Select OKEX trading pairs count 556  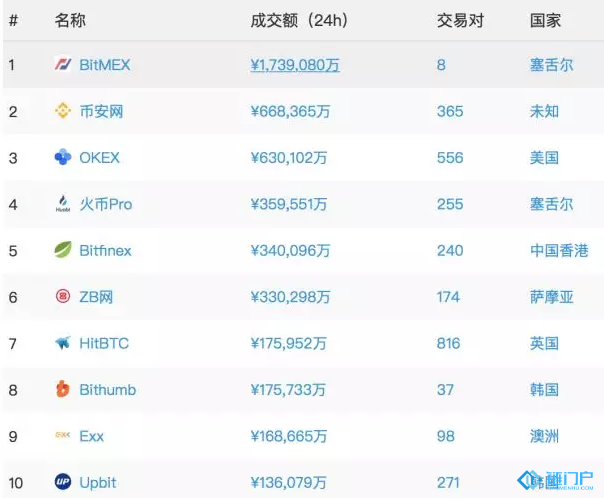tap(450, 158)
